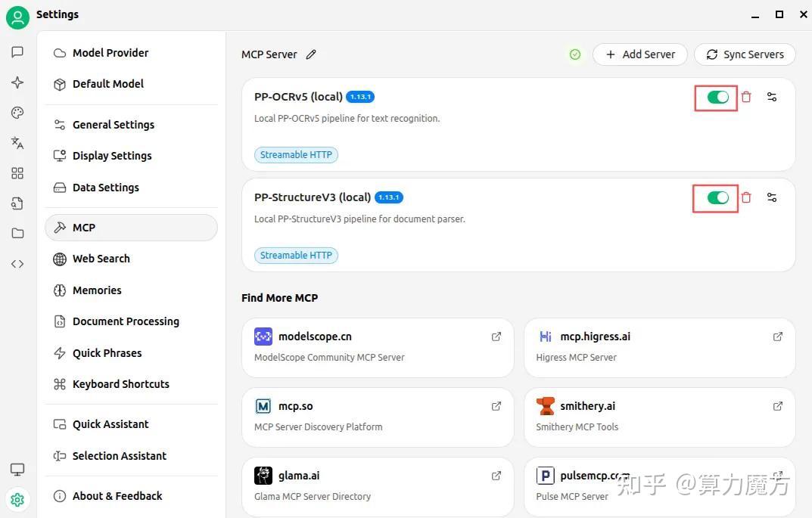
Task: Open settings sliders for PP-StructureV3 server
Action: pos(772,197)
